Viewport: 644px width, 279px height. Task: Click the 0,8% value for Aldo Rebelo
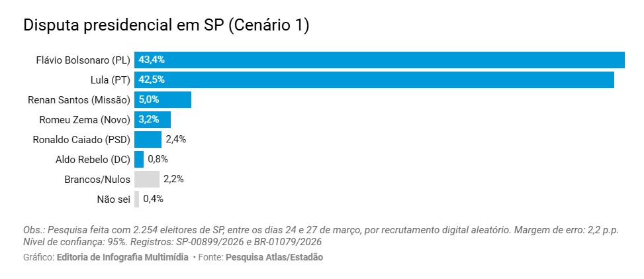pos(158,159)
